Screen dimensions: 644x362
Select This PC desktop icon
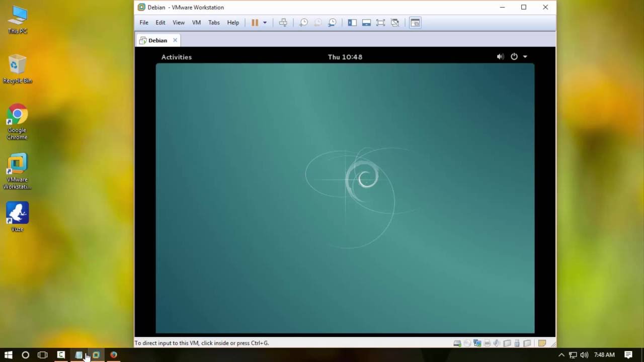coord(17,20)
